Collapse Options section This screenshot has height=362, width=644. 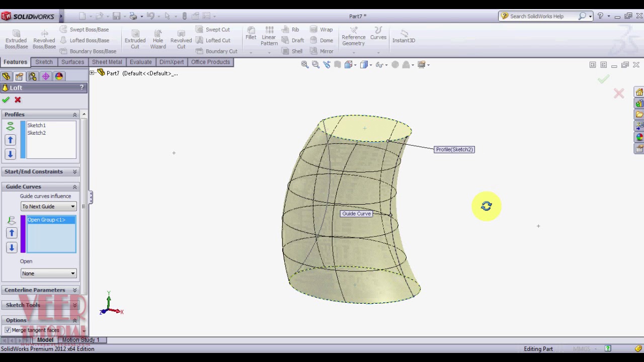(75, 320)
